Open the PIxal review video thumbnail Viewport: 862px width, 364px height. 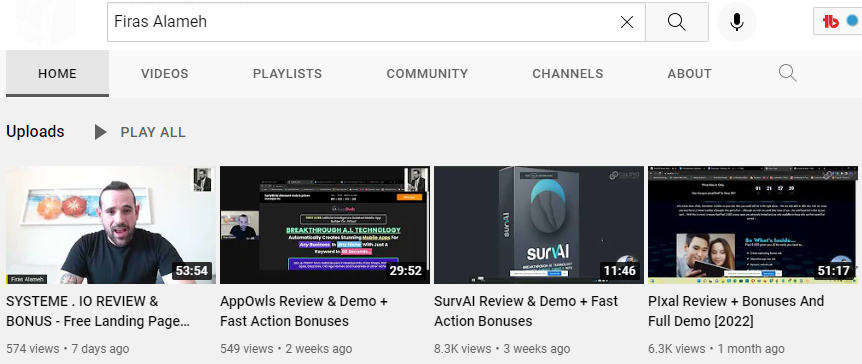(x=753, y=225)
